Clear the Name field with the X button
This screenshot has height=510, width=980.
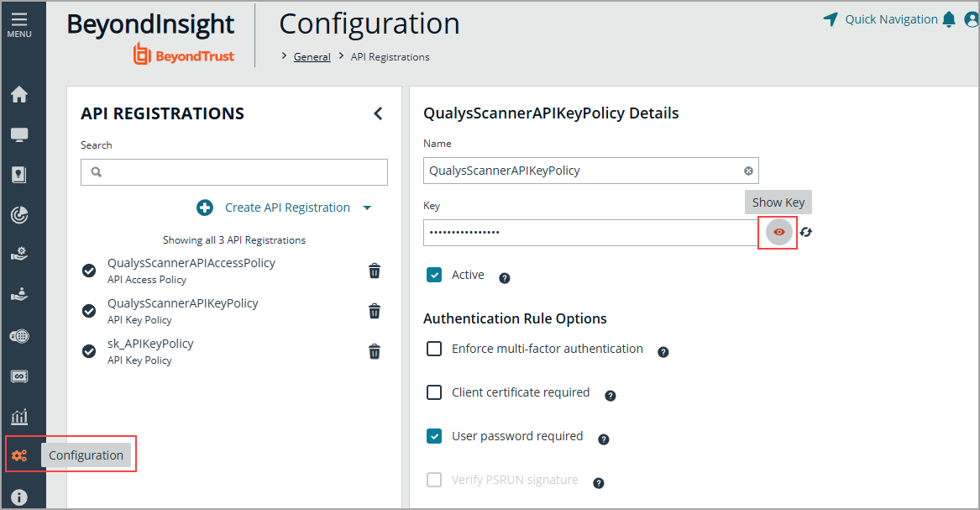pyautogui.click(x=748, y=171)
